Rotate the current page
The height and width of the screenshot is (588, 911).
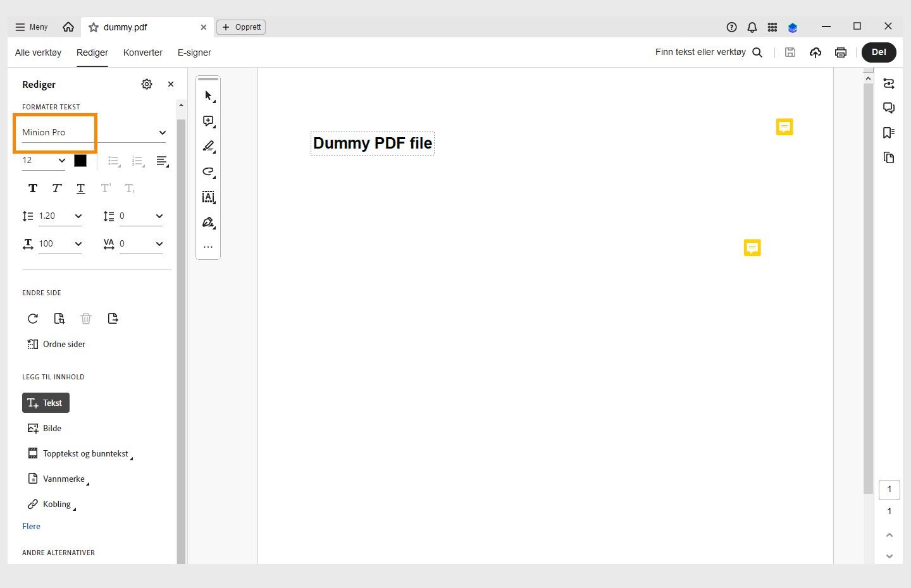32,319
